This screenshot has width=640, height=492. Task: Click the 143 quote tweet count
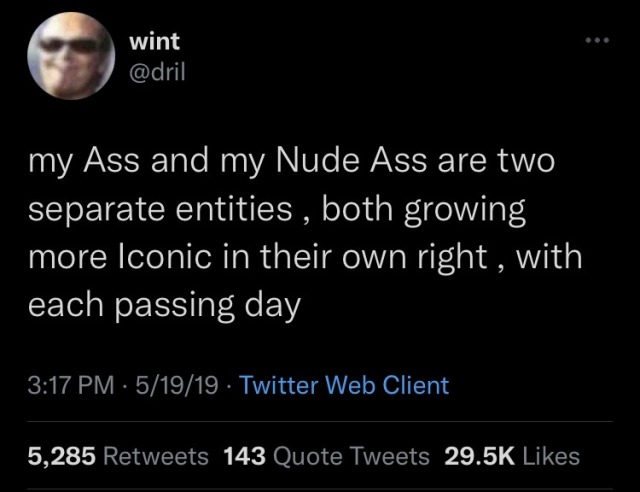pyautogui.click(x=245, y=456)
